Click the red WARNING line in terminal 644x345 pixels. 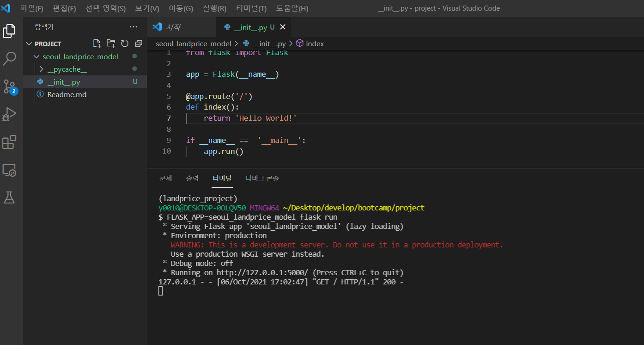(337, 245)
